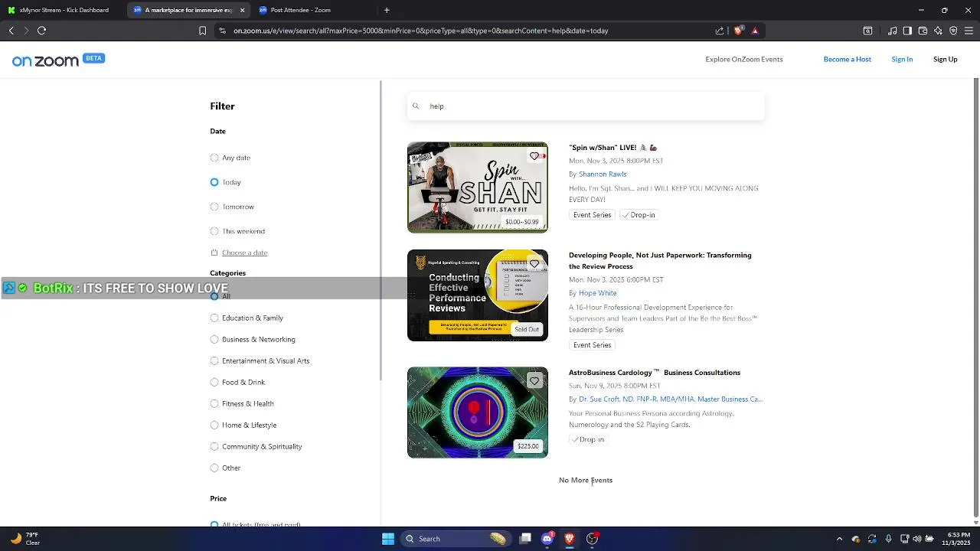
Task: Open Developing People, Not Just Paperwork event
Action: [660, 260]
